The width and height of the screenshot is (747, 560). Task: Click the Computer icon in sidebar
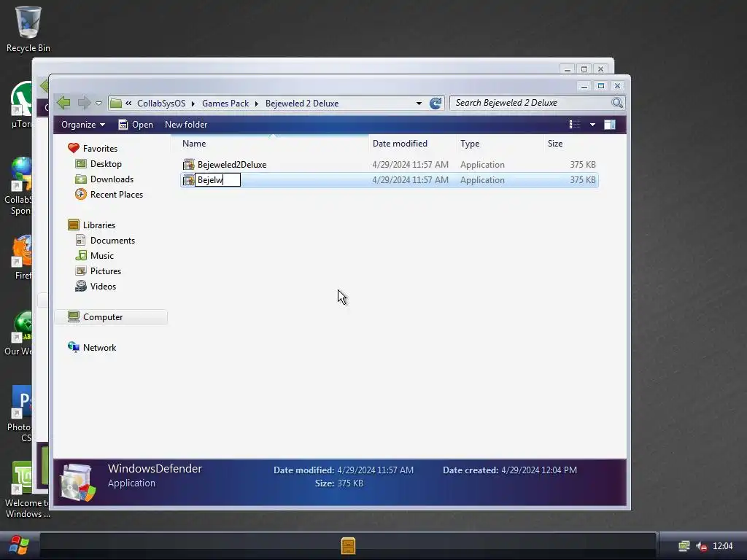74,316
